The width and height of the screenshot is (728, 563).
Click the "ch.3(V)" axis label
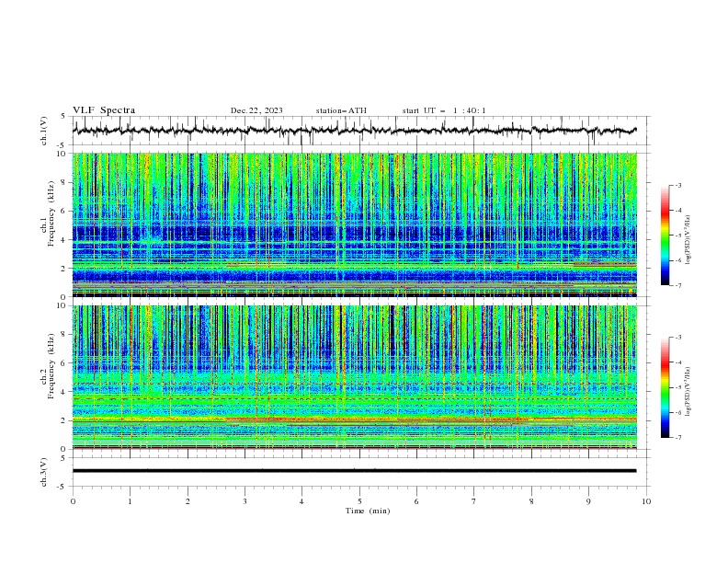click(44, 472)
